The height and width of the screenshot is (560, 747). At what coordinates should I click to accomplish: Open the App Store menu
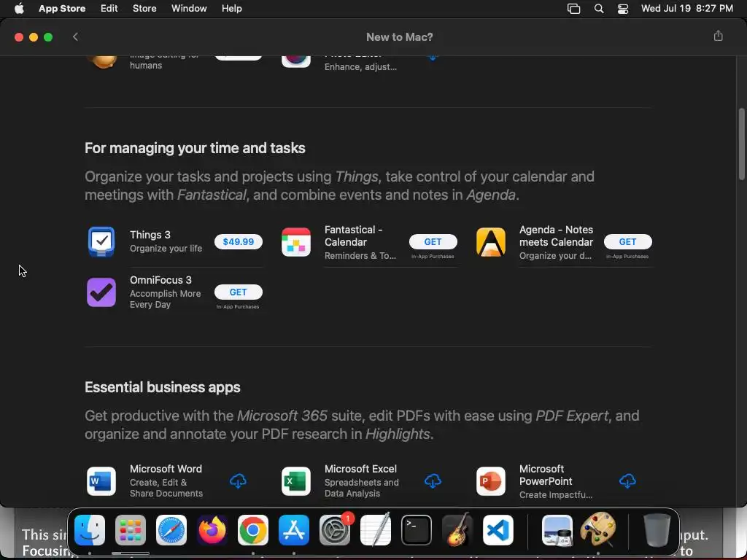(x=62, y=9)
